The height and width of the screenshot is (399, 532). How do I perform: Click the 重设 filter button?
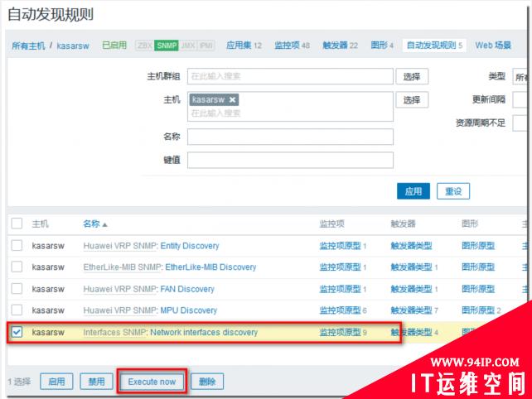tap(453, 191)
